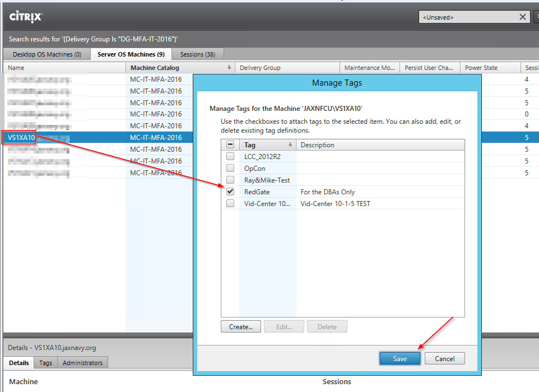Image resolution: width=539 pixels, height=392 pixels.
Task: Click 'For the DBAs Only' description
Action: click(x=328, y=192)
